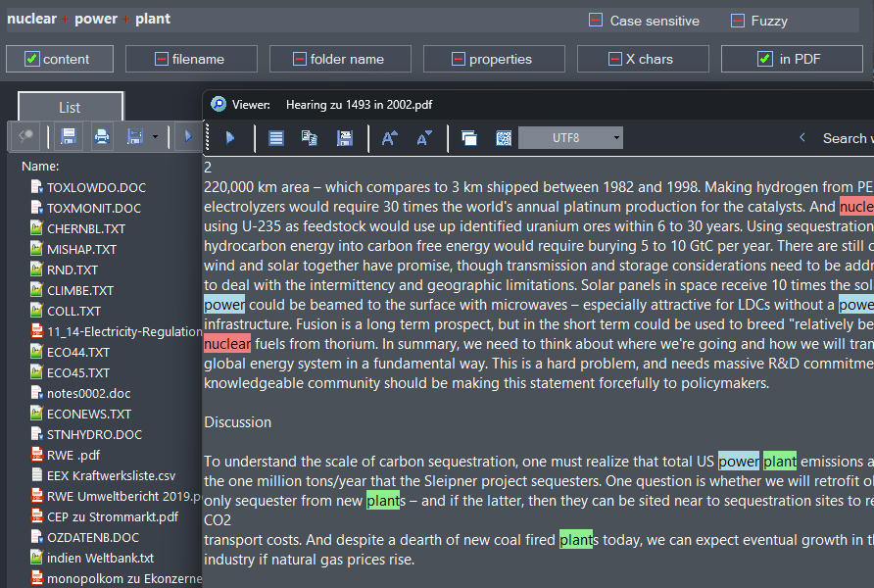Viewport: 874px width, 588px height.
Task: Enable the filename search checkbox
Action: [x=163, y=58]
